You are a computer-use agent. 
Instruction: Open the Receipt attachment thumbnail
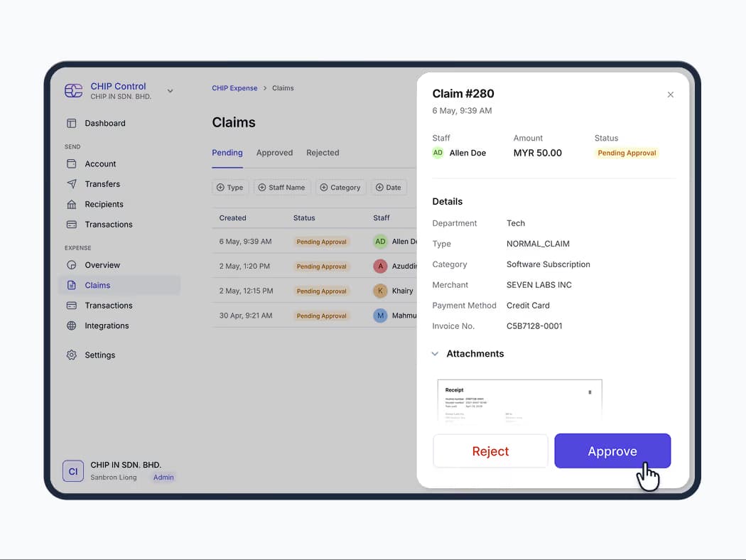[519, 399]
